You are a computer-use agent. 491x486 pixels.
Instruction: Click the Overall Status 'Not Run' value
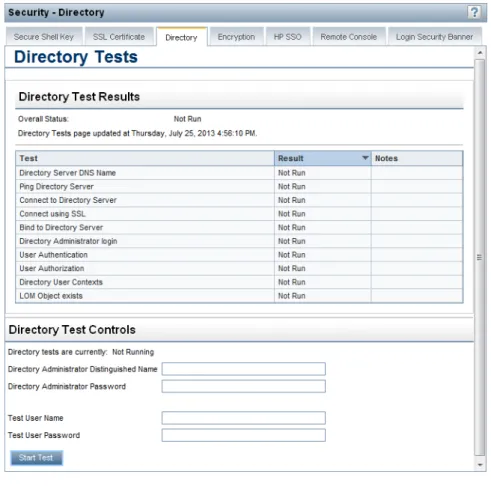pos(187,119)
